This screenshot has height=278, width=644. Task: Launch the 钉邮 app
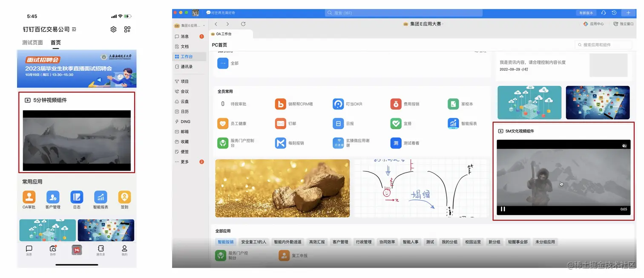(286, 124)
